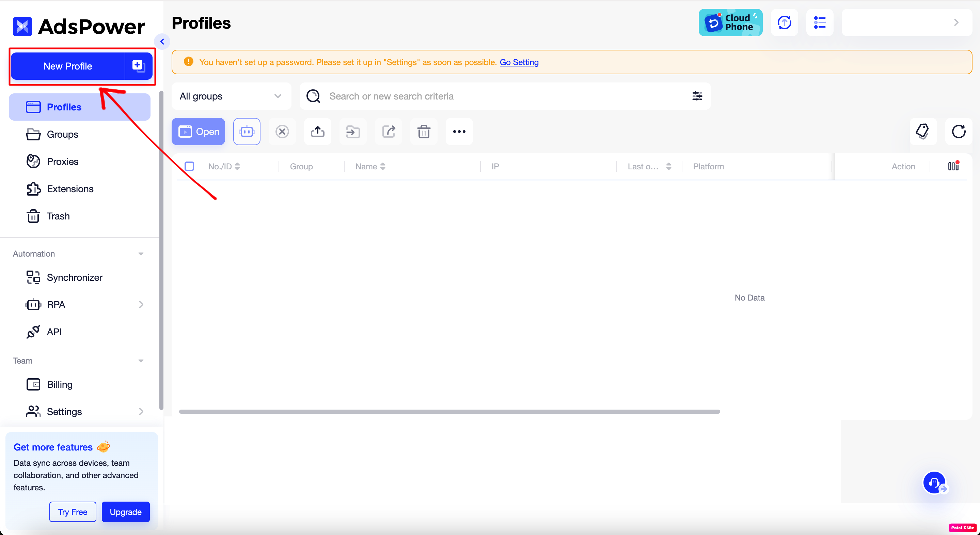Screen dimensions: 980x535
Task: Click the Open profiles button
Action: (198, 132)
